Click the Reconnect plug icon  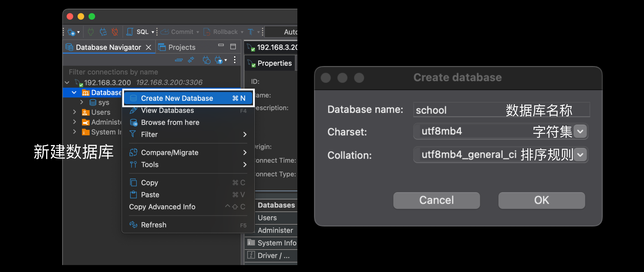point(103,32)
